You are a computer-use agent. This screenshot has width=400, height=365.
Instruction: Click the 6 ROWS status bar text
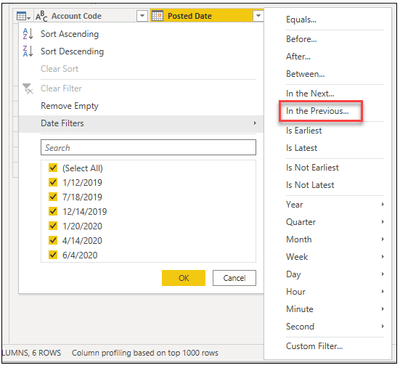pyautogui.click(x=47, y=353)
